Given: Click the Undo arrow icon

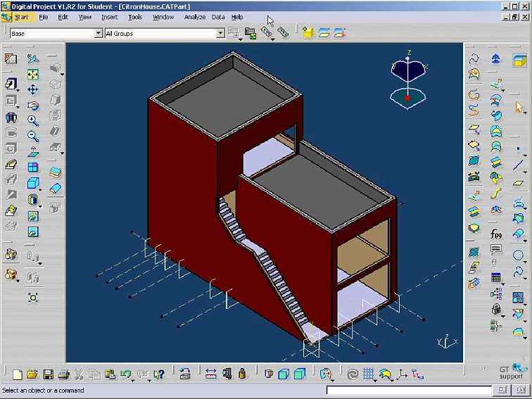Looking at the screenshot, I should tap(126, 374).
